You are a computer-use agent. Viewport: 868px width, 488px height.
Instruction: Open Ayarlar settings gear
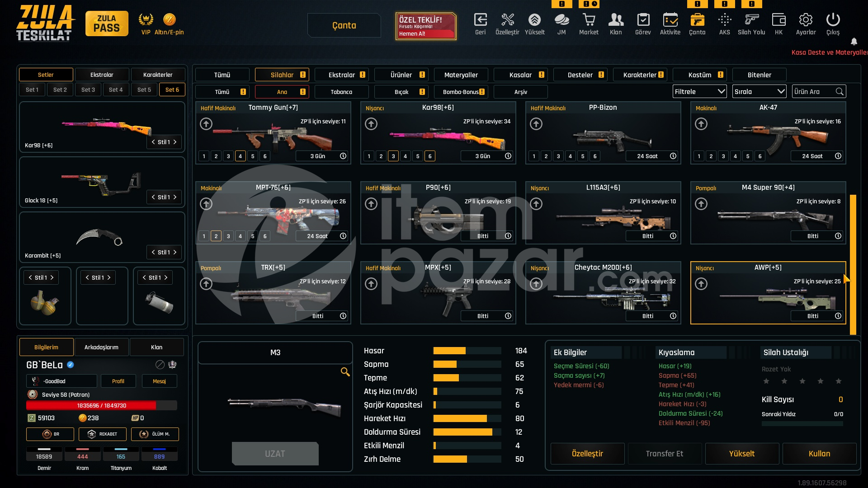(806, 20)
